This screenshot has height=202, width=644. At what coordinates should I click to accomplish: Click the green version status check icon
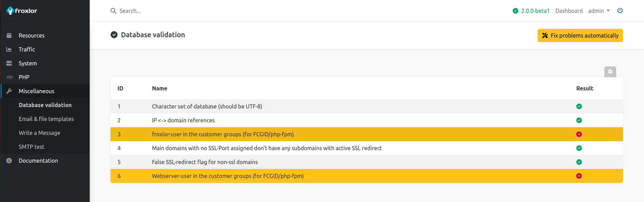[515, 11]
